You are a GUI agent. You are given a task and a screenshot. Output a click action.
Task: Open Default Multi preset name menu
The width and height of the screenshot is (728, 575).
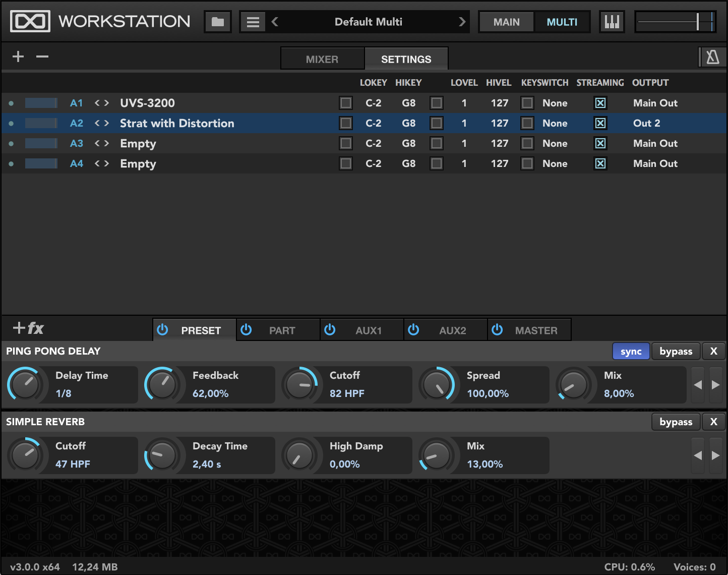[369, 22]
